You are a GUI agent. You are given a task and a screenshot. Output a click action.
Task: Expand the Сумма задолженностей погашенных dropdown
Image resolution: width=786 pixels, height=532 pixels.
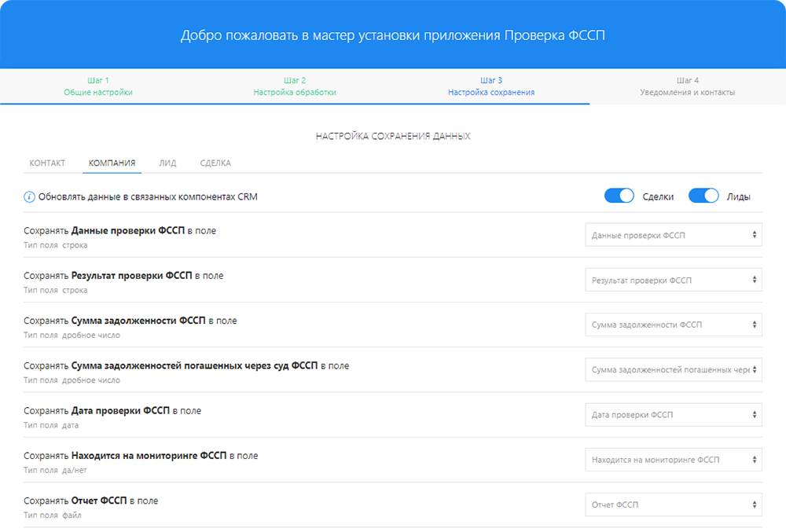click(x=673, y=369)
